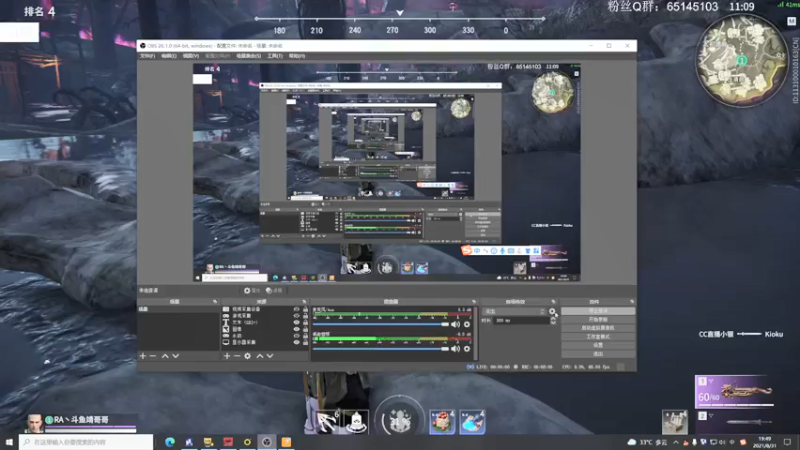Toggle visibility of the Text (GDI+) source
Screen dimensions: 800x450
(296, 322)
